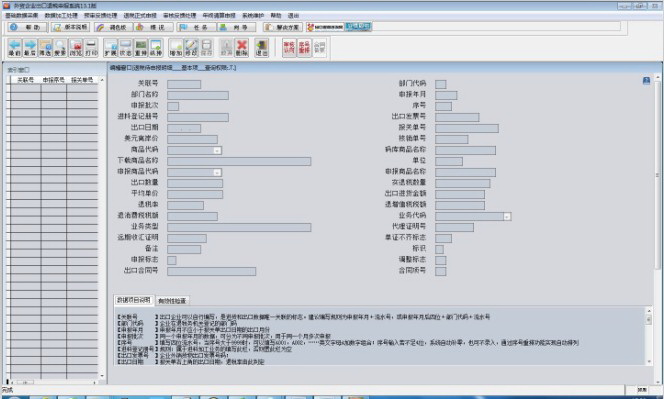Image resolution: width=664 pixels, height=399 pixels.
Task: Click the search (搜索) magnifier icon
Action: pos(60,48)
